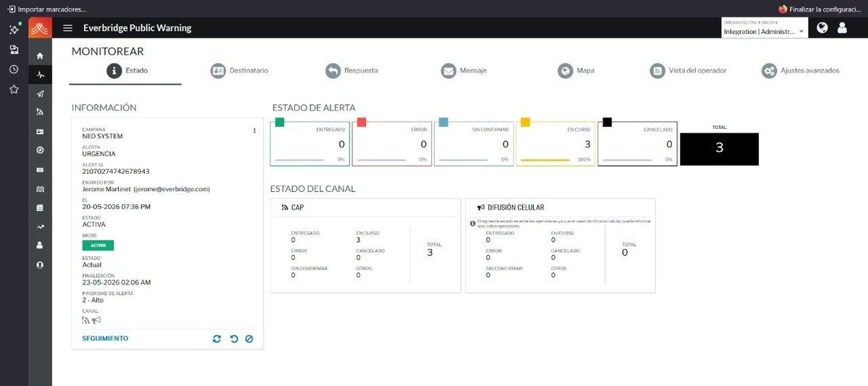Click the alert ID 21070274742678943

tap(116, 172)
